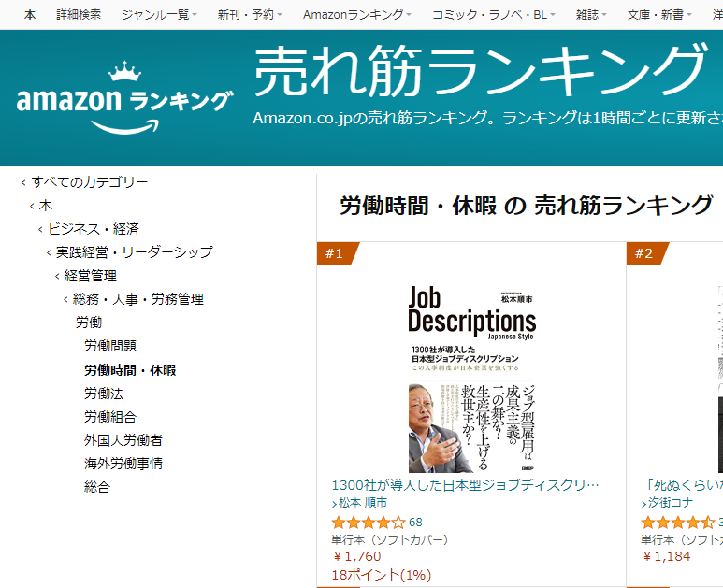Screen dimensions: 723x588
Task: Open the Job Descriptions book cover thumbnail
Action: coord(471,379)
